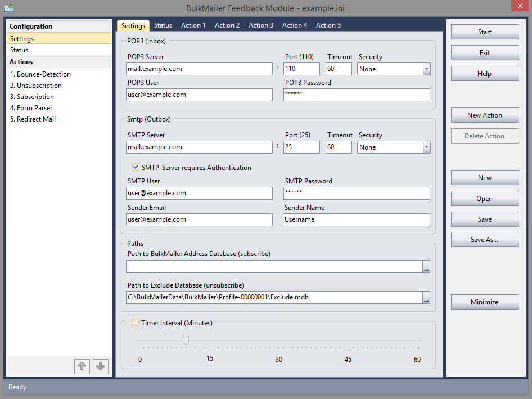This screenshot has width=532, height=399.
Task: Move selected action down with arrow button
Action: pyautogui.click(x=101, y=366)
